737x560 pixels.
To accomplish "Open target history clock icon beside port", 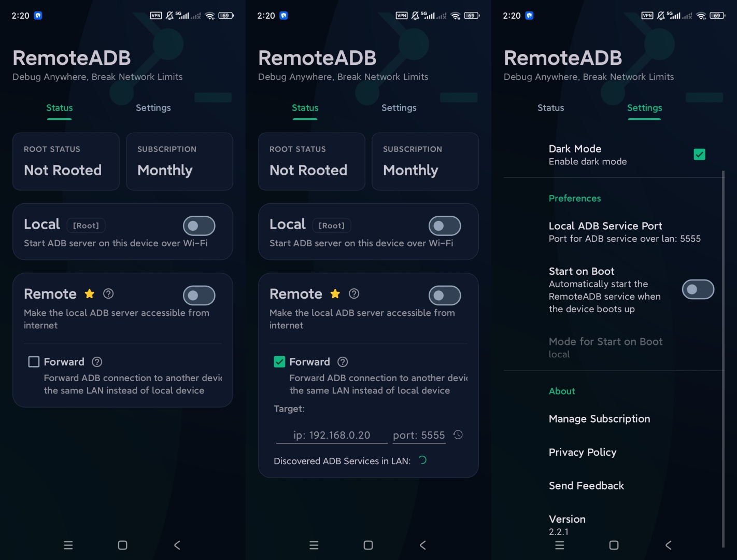I will click(x=458, y=435).
